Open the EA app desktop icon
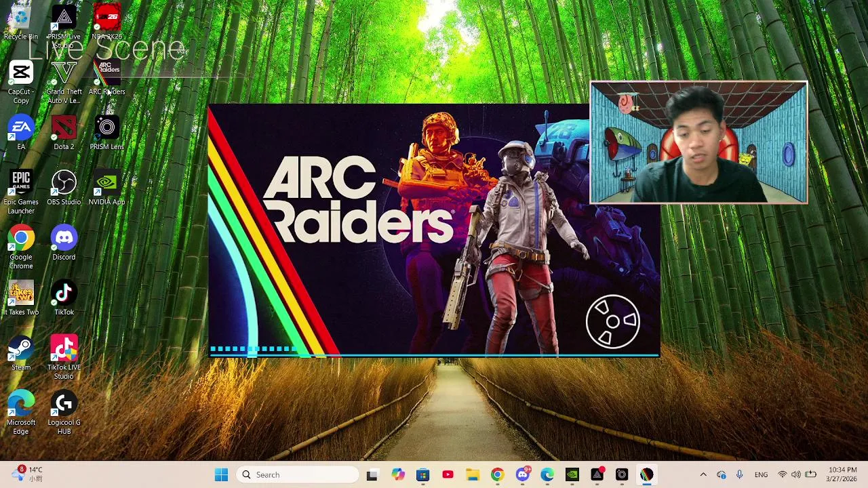Image resolution: width=868 pixels, height=488 pixels. point(21,134)
